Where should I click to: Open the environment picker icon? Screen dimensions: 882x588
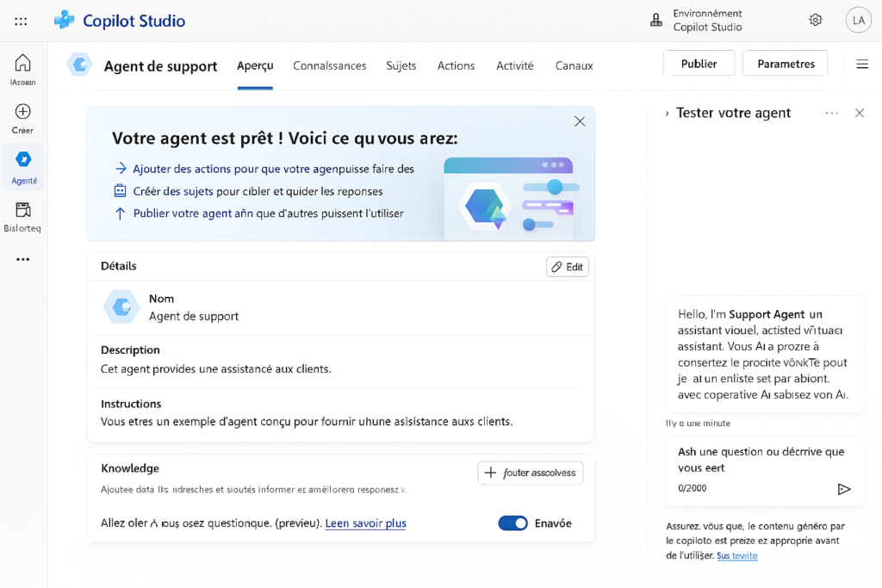point(656,20)
